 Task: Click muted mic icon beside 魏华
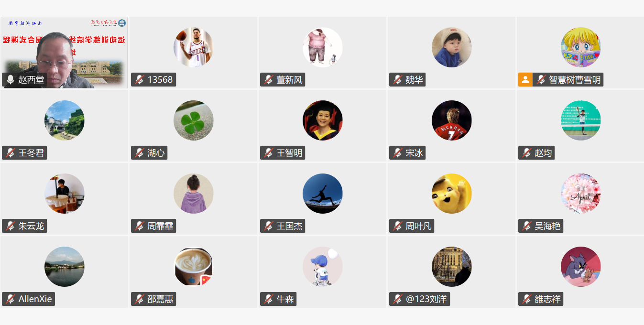[397, 80]
